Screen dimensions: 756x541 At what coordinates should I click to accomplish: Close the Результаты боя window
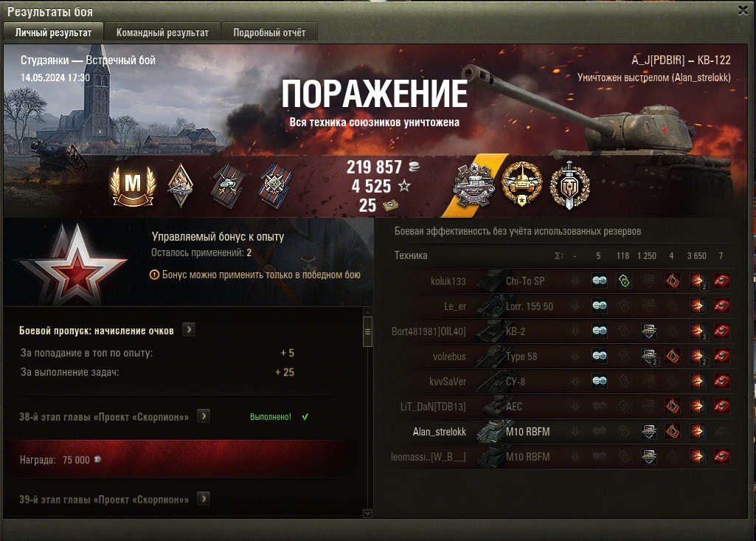click(743, 10)
